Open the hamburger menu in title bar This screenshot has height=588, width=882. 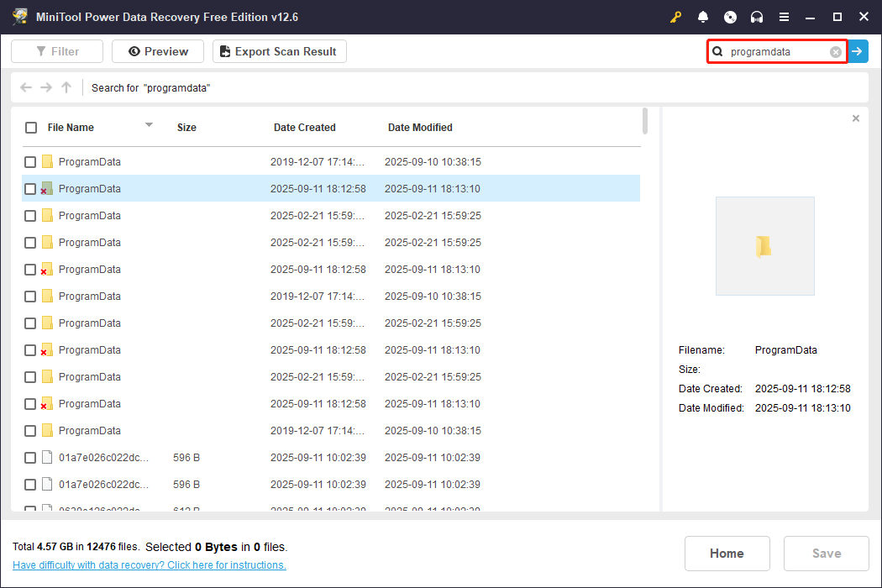[784, 17]
